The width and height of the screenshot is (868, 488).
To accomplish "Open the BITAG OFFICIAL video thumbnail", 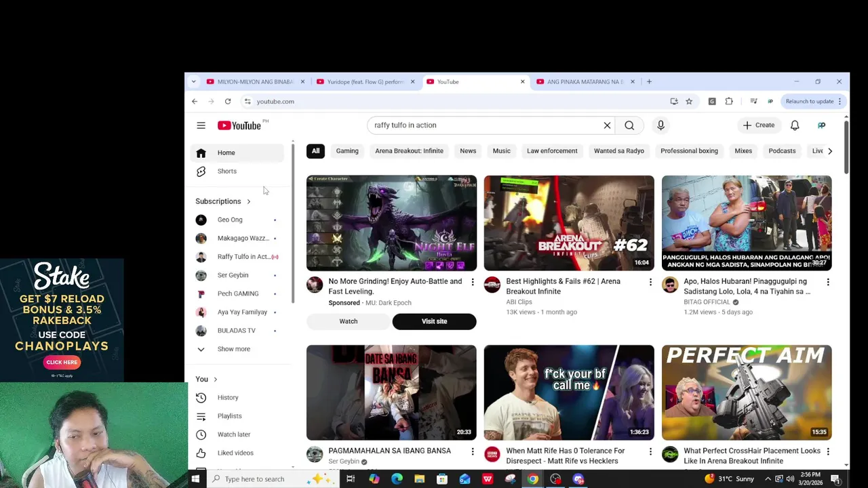I will (x=747, y=223).
